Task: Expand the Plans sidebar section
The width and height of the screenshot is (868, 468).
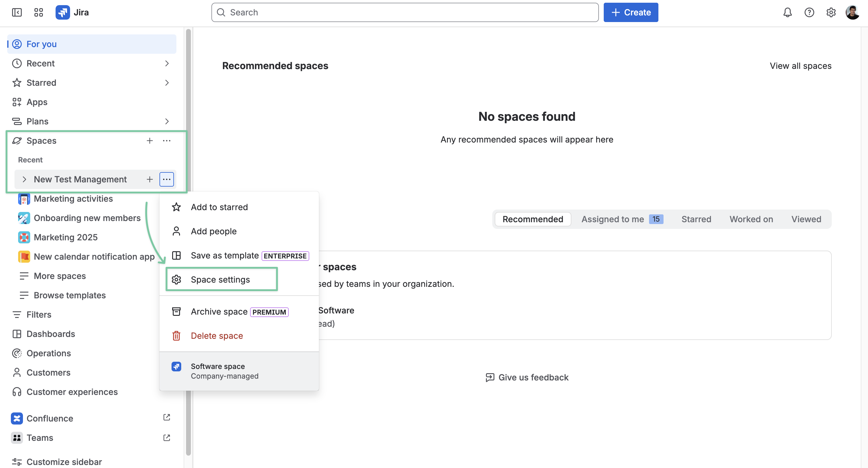Action: coord(167,121)
